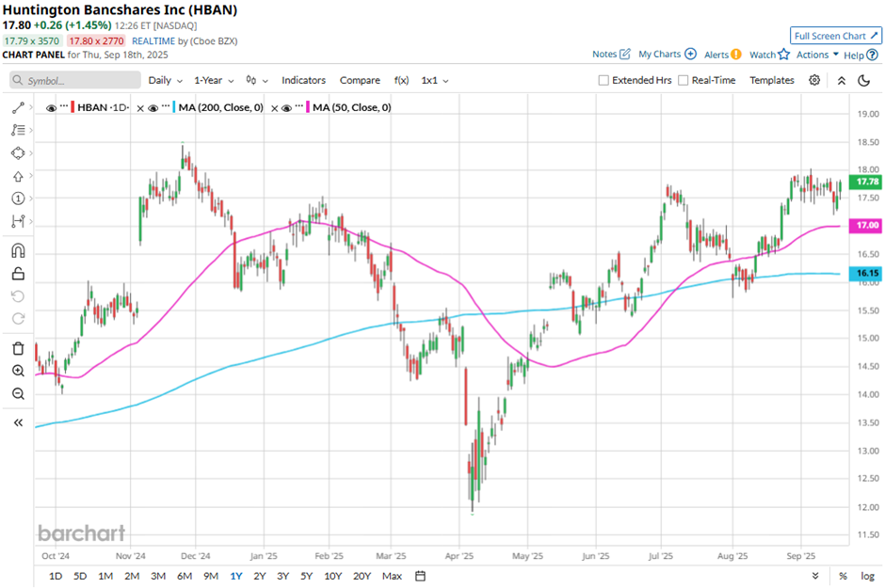Remove the MA 50 indicator
Viewport: 885px width, 588px height.
pyautogui.click(x=274, y=108)
